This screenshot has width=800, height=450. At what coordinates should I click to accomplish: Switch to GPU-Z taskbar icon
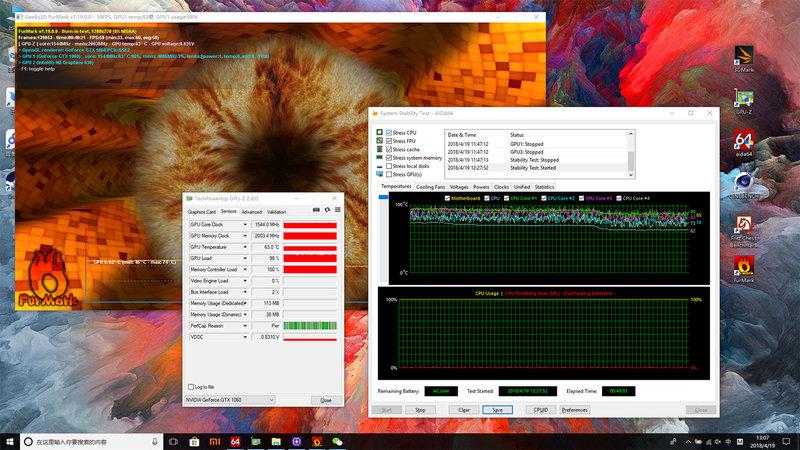(256, 441)
